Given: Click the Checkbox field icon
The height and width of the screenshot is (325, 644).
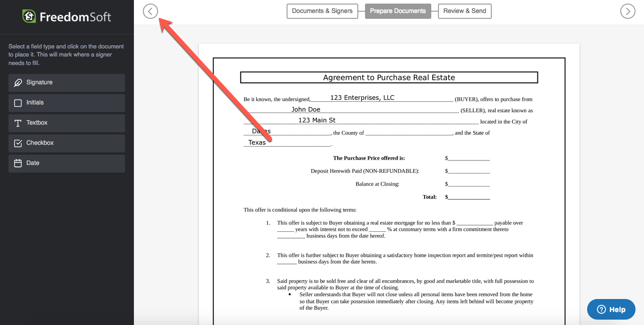Looking at the screenshot, I should click(18, 143).
